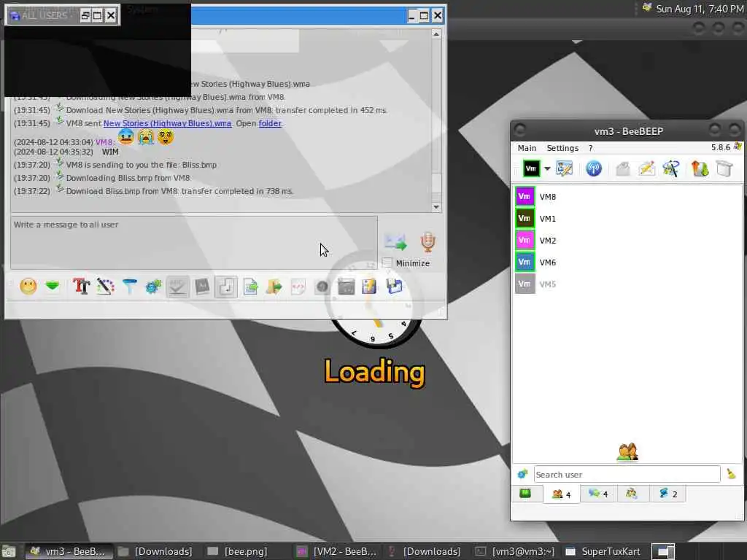The height and width of the screenshot is (560, 747).
Task: Click the black Vm status avatar button
Action: tap(531, 168)
